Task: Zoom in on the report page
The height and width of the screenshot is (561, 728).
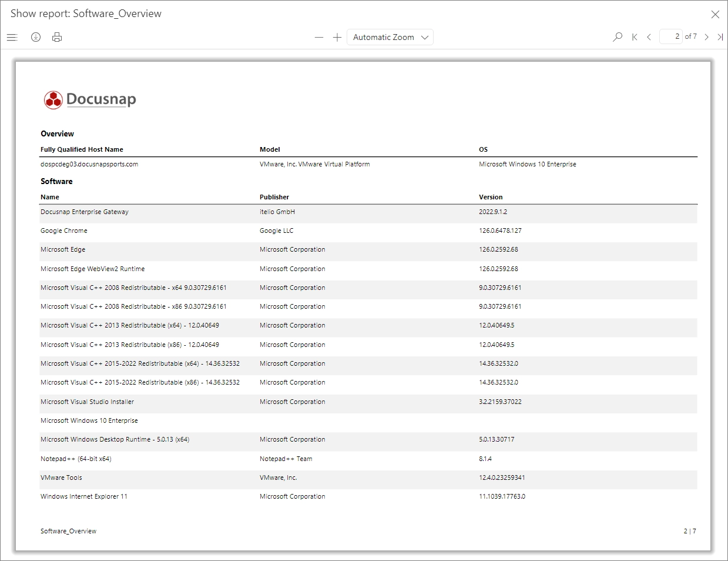Action: pos(337,36)
